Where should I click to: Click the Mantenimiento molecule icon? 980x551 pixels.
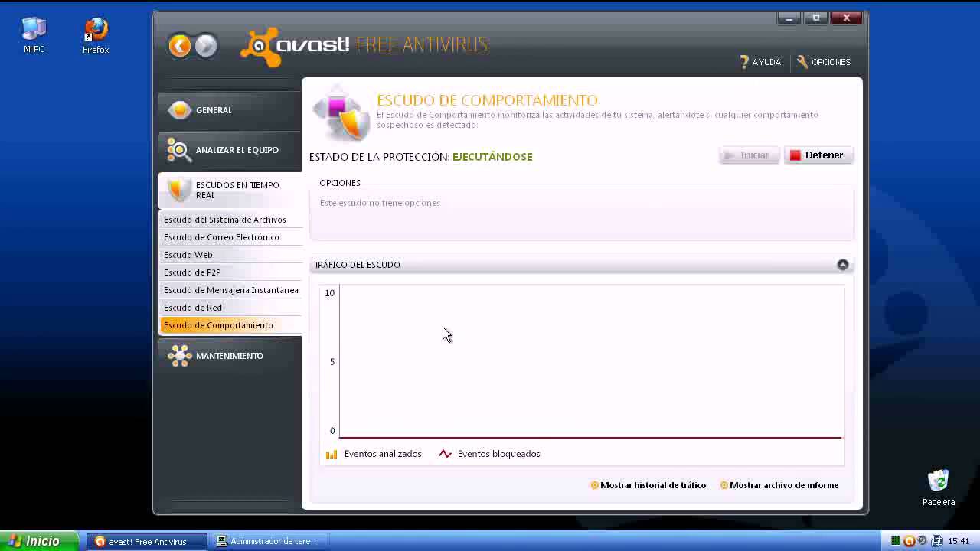point(179,356)
